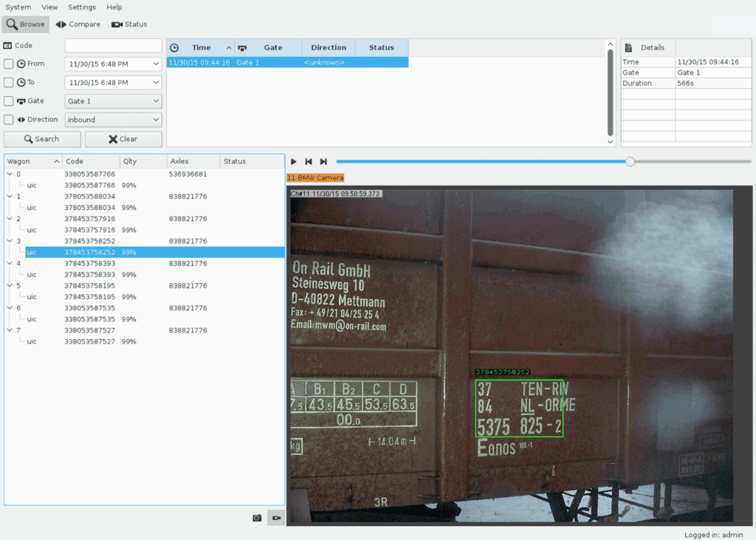
Task: Click the Clear button
Action: 123,139
